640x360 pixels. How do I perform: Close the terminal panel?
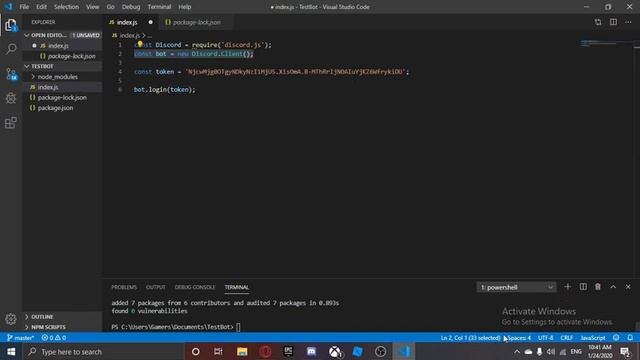point(628,287)
